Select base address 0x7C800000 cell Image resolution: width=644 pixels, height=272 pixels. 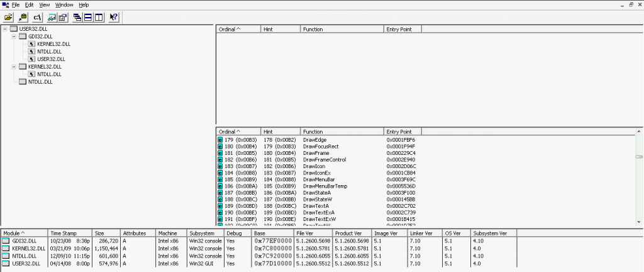[x=273, y=248]
